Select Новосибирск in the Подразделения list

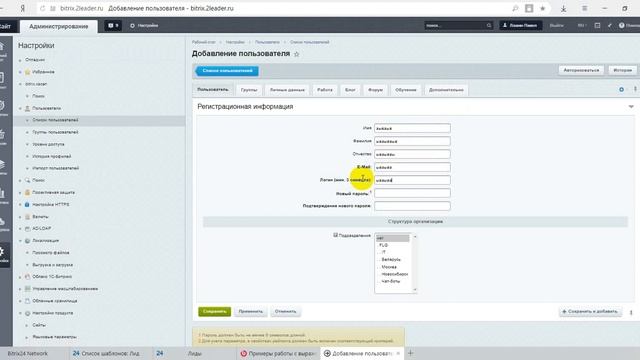(x=394, y=274)
